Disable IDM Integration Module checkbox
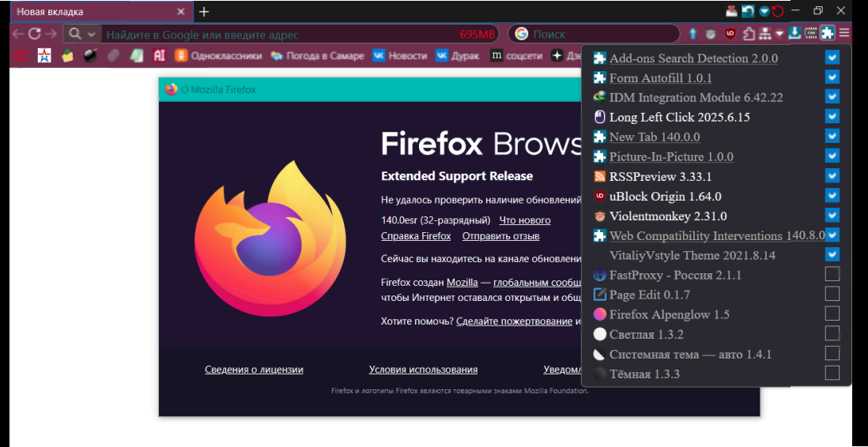Image resolution: width=868 pixels, height=447 pixels. tap(832, 97)
